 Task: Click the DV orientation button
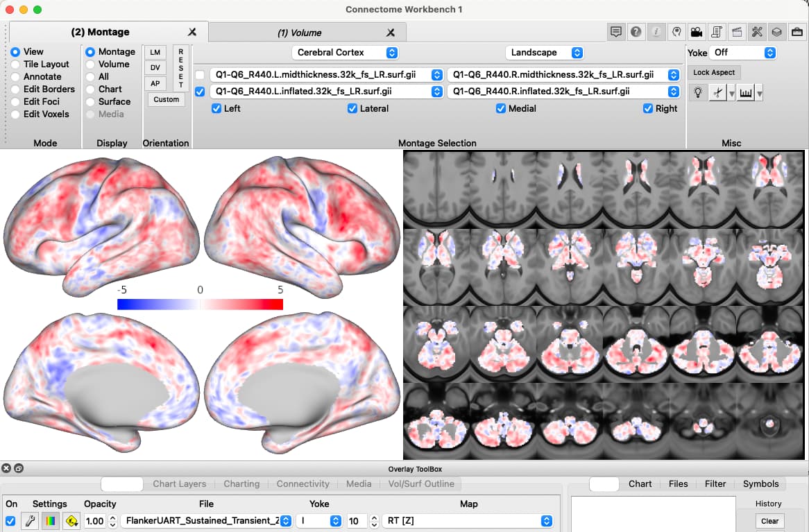coord(155,67)
